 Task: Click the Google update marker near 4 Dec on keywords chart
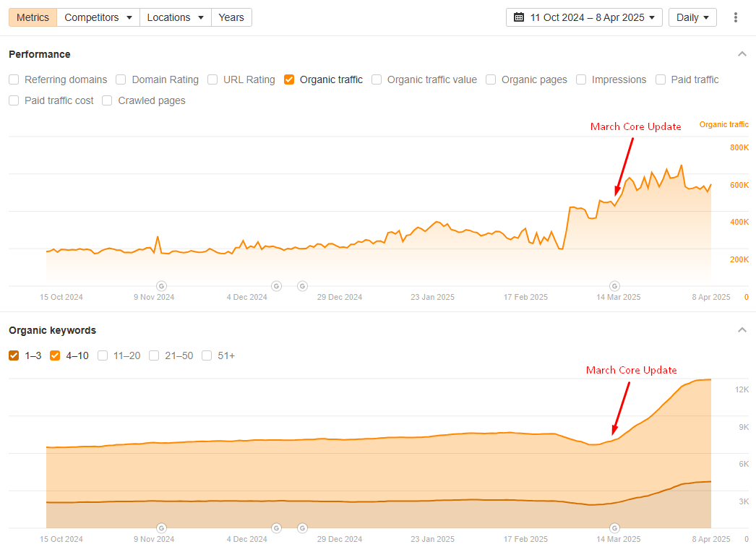(276, 527)
